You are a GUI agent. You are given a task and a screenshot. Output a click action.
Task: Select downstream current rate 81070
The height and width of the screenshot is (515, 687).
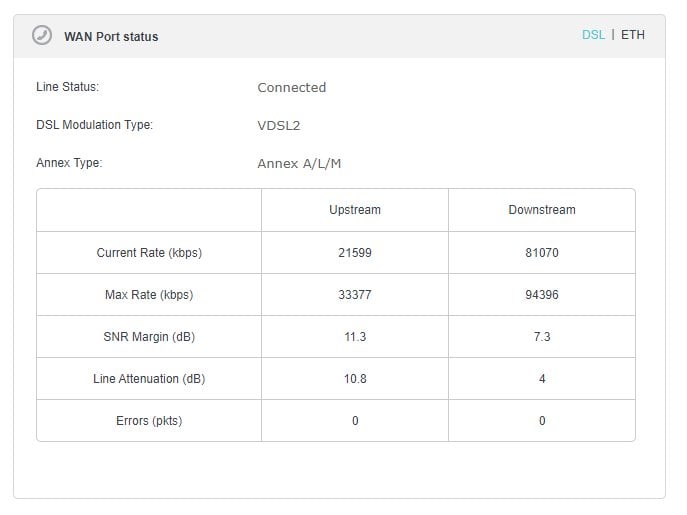pyautogui.click(x=542, y=253)
